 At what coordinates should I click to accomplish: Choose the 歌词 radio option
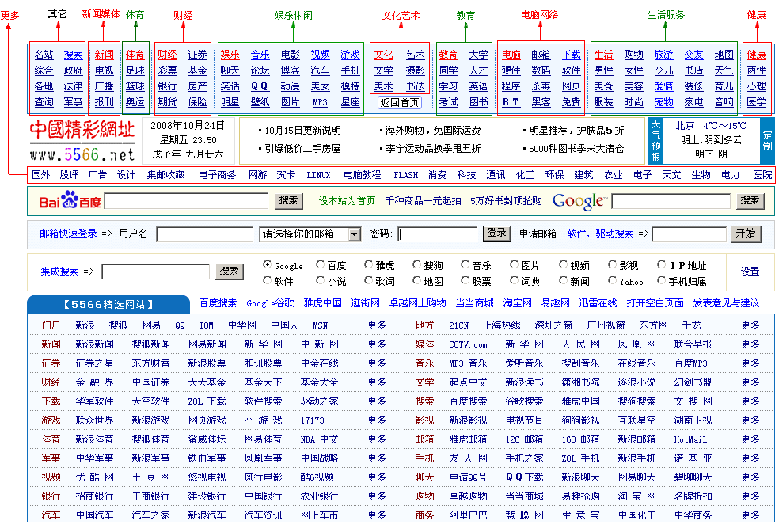click(x=369, y=281)
